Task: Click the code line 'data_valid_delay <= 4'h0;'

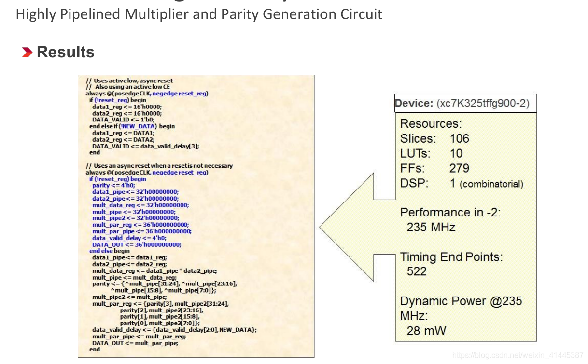Action: pyautogui.click(x=129, y=238)
